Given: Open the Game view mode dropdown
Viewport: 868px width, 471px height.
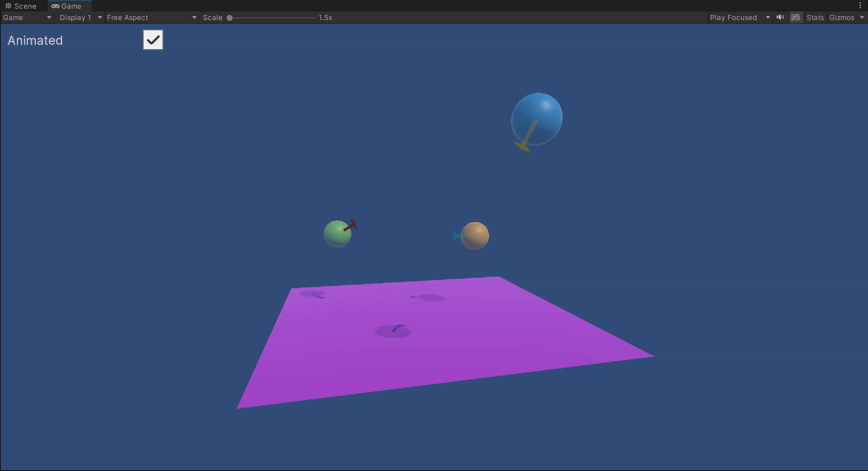Looking at the screenshot, I should 27,18.
